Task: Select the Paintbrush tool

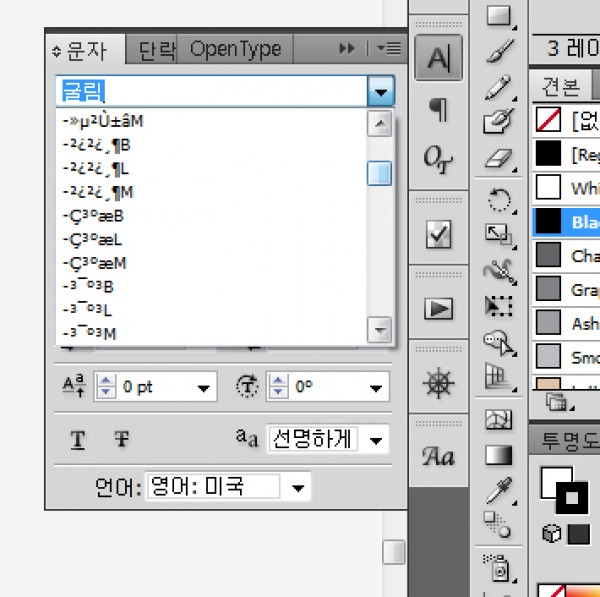Action: click(x=499, y=51)
